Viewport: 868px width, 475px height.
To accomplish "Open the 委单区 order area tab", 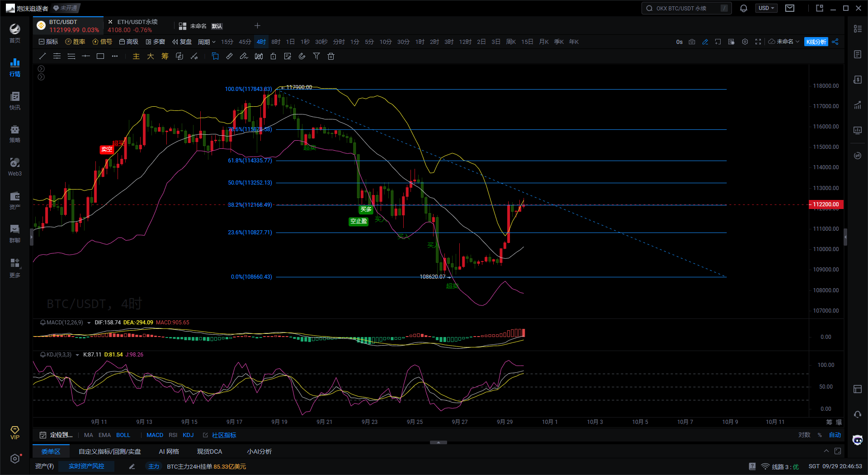I will click(51, 451).
